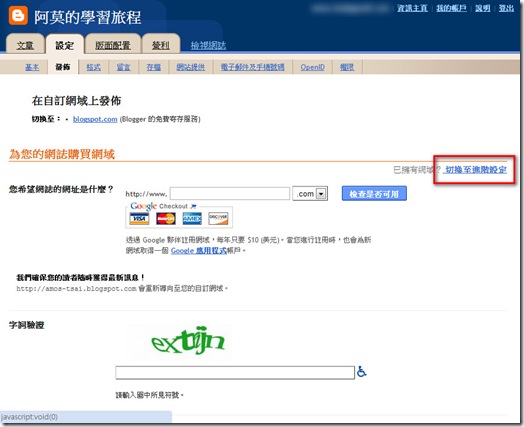Select the 設定 tab
The height and width of the screenshot is (427, 524).
[x=64, y=45]
